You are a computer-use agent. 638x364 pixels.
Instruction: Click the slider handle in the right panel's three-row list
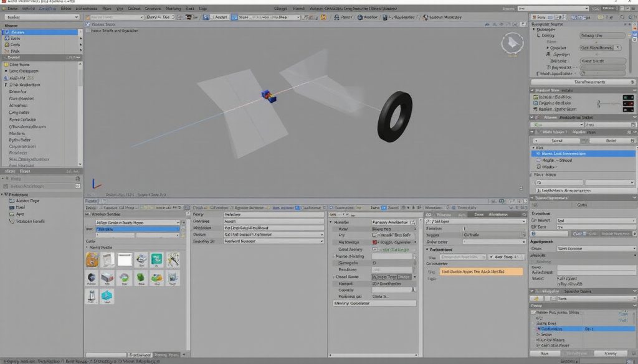point(599,104)
